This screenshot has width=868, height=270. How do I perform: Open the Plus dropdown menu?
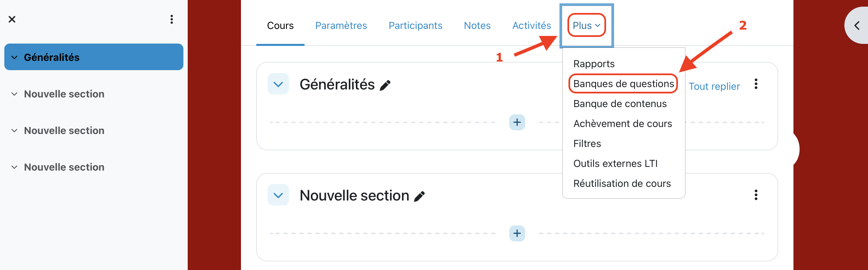[x=586, y=25]
